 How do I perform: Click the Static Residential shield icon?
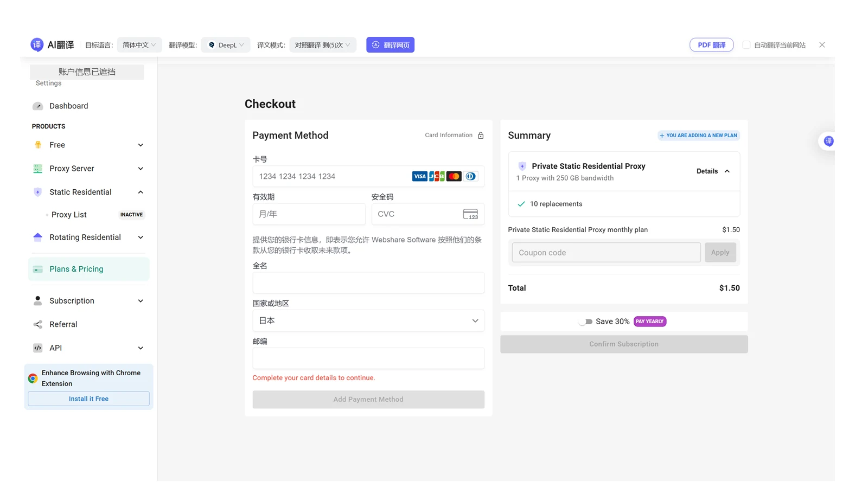coord(37,192)
